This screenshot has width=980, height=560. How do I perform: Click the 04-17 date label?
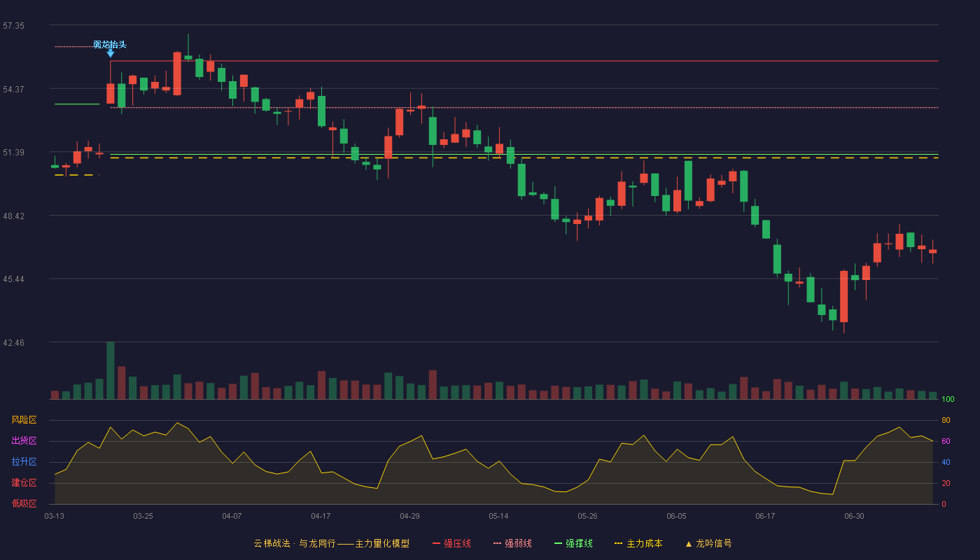321,516
